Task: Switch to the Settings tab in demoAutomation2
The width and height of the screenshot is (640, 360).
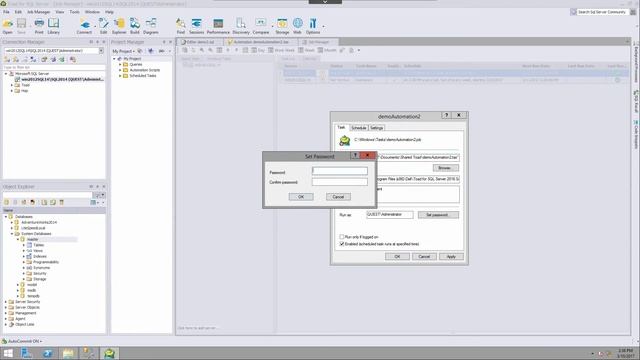Action: pyautogui.click(x=376, y=128)
